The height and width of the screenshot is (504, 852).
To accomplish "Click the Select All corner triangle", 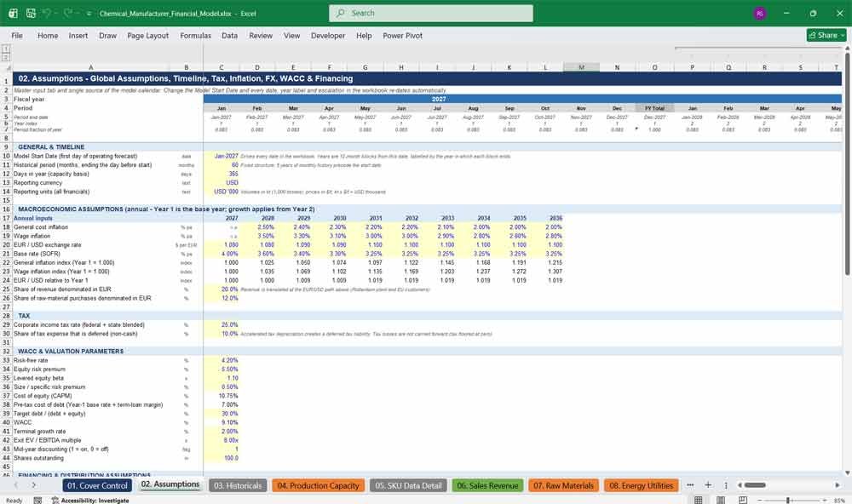I will point(8,67).
